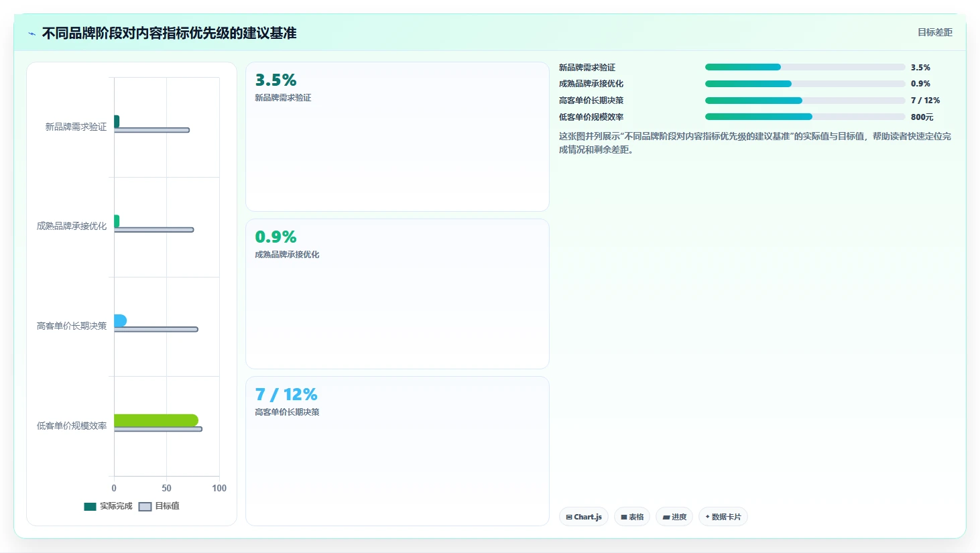Click the 新品牌需求验证 label in progress list

(x=587, y=68)
